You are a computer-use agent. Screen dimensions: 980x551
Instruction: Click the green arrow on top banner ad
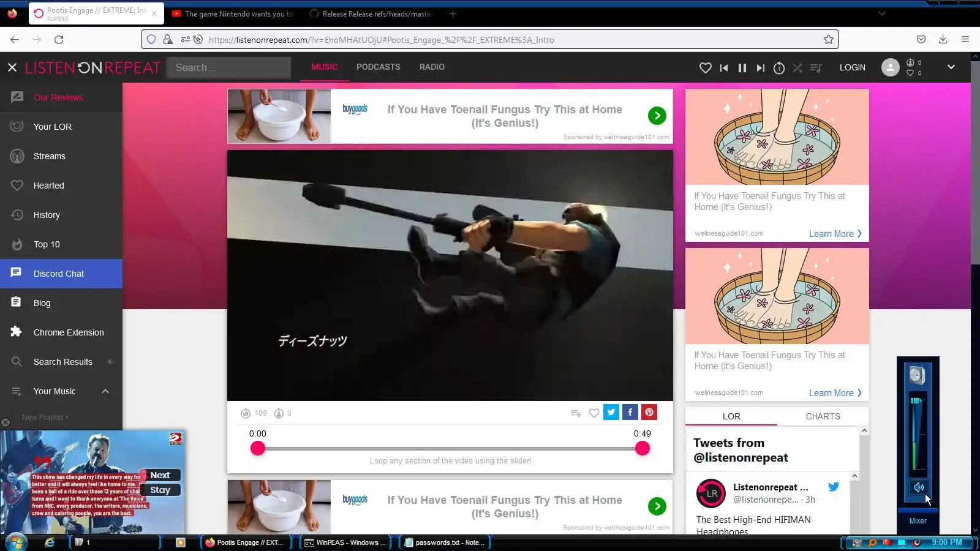657,116
